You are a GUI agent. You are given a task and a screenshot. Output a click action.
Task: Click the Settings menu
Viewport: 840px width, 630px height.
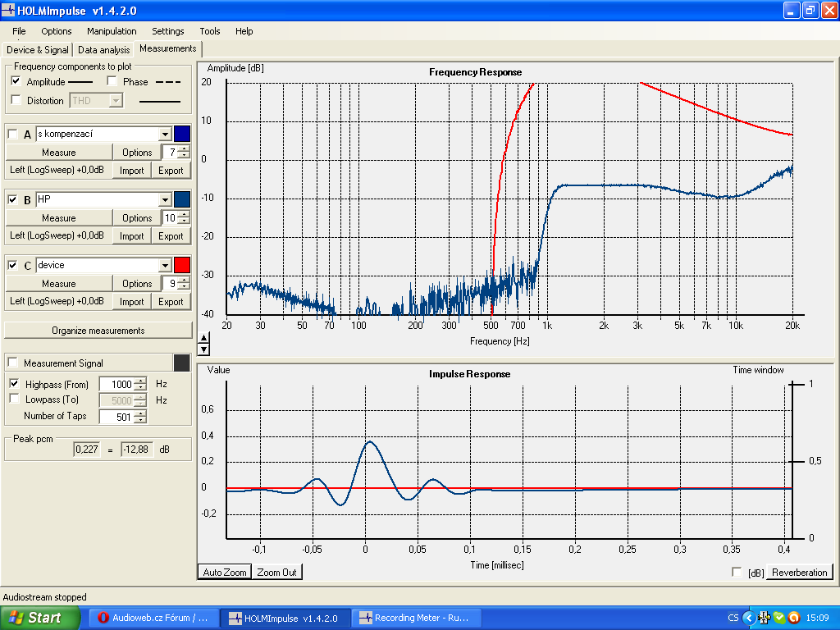(167, 31)
